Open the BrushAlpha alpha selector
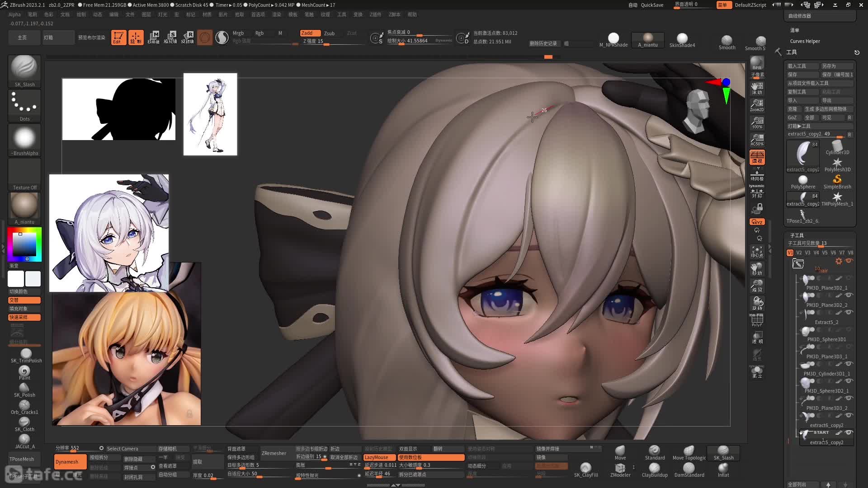The height and width of the screenshot is (488, 868). point(24,140)
